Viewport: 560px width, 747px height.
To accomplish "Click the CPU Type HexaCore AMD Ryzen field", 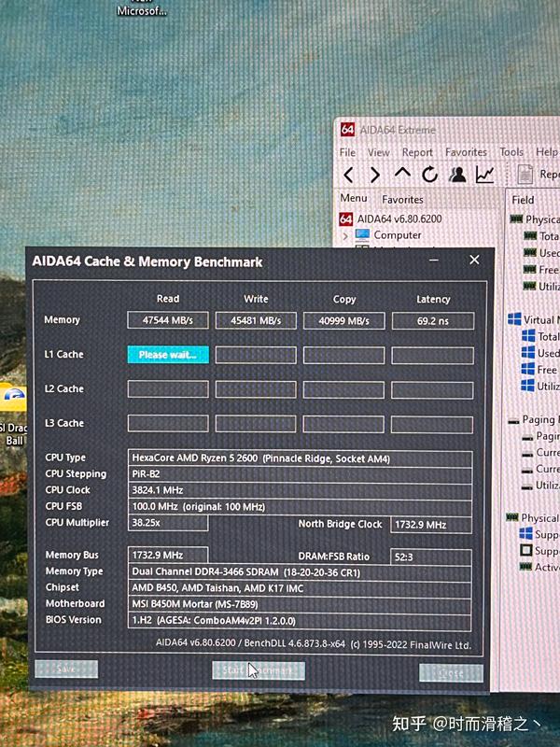I will (x=300, y=458).
